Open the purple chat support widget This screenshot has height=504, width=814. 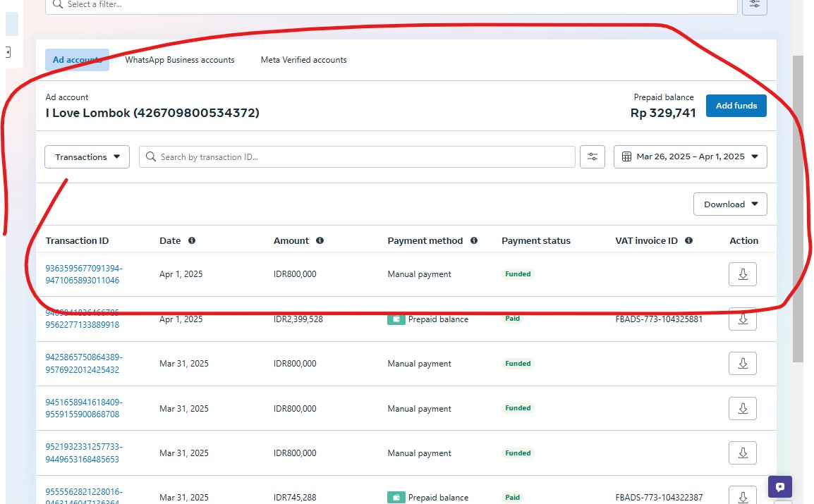click(780, 487)
